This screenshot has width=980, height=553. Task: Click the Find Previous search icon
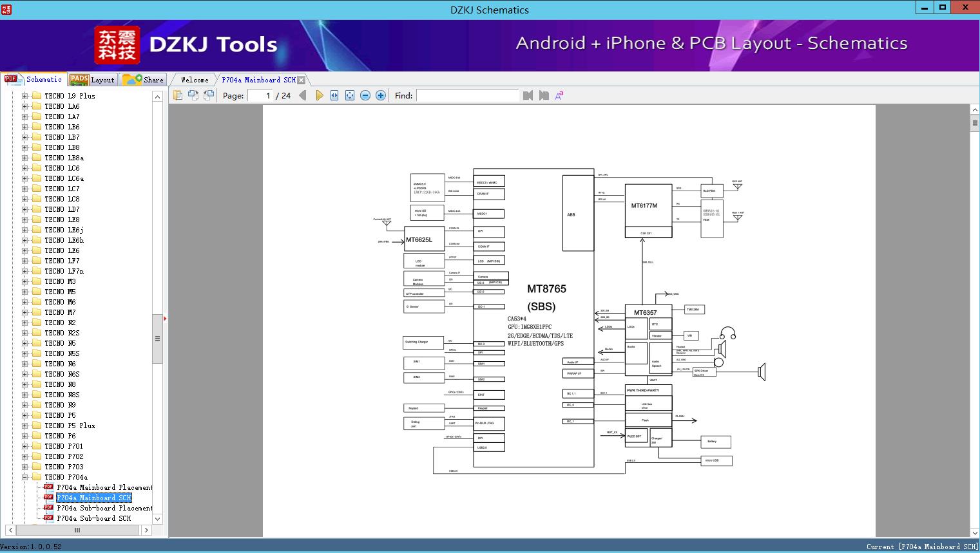(x=528, y=95)
